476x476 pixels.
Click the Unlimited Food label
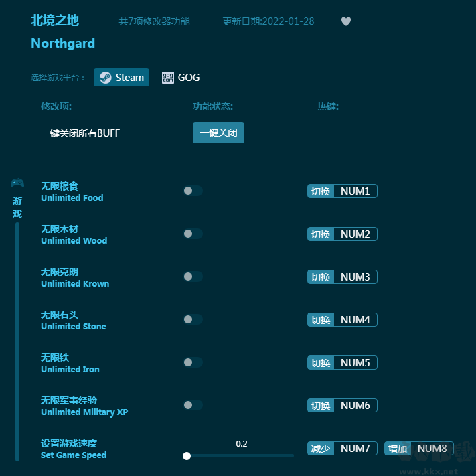(x=72, y=198)
